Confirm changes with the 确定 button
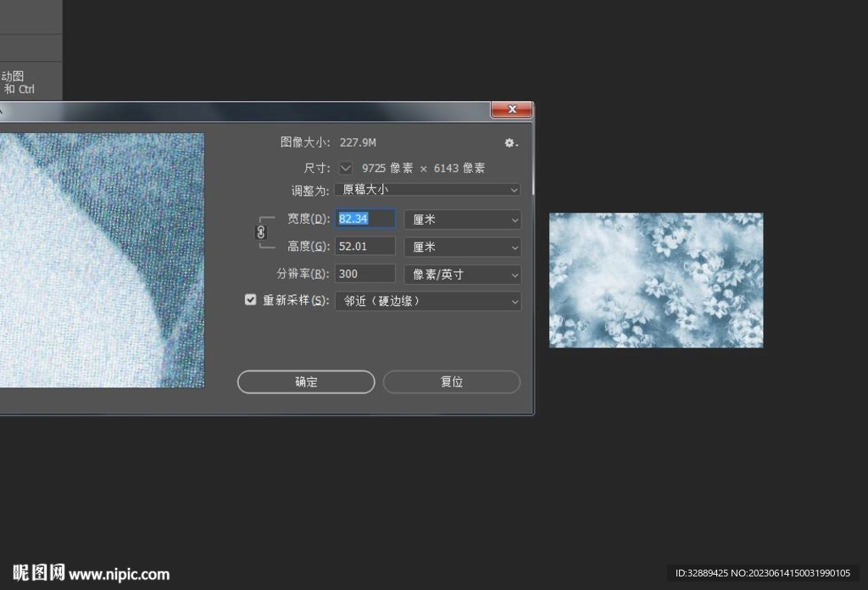This screenshot has height=590, width=868. coord(305,381)
